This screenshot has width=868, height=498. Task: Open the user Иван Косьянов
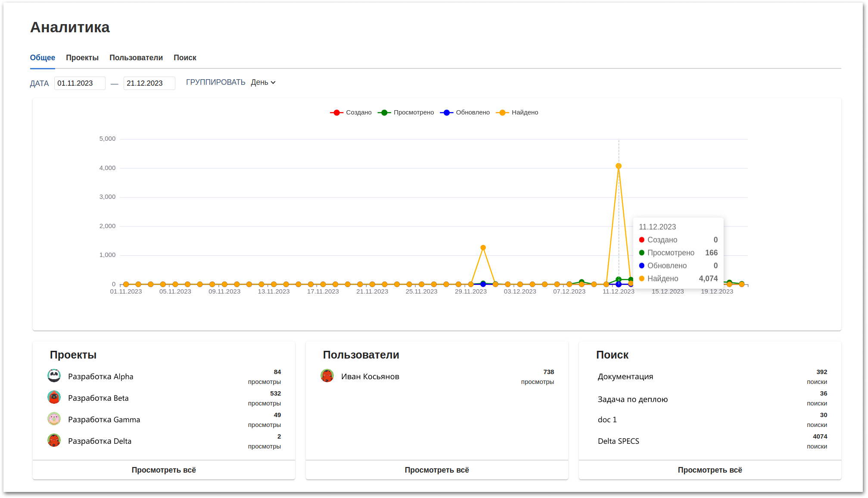point(437,377)
